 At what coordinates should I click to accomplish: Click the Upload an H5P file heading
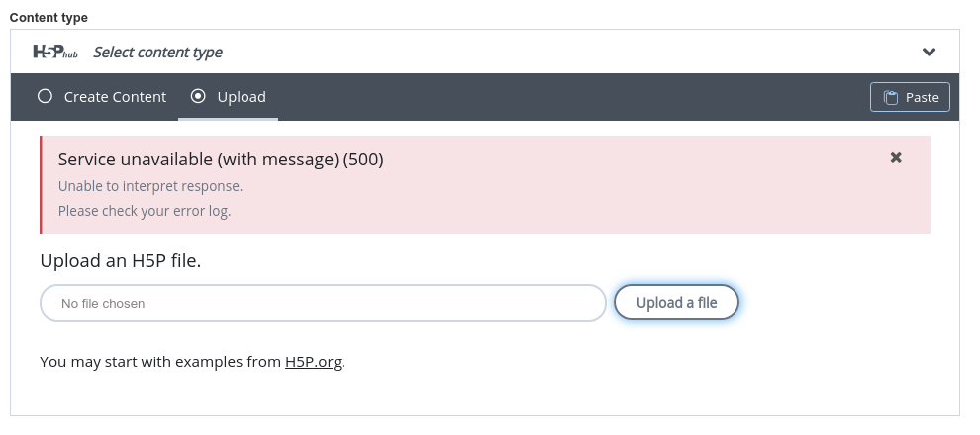click(121, 260)
